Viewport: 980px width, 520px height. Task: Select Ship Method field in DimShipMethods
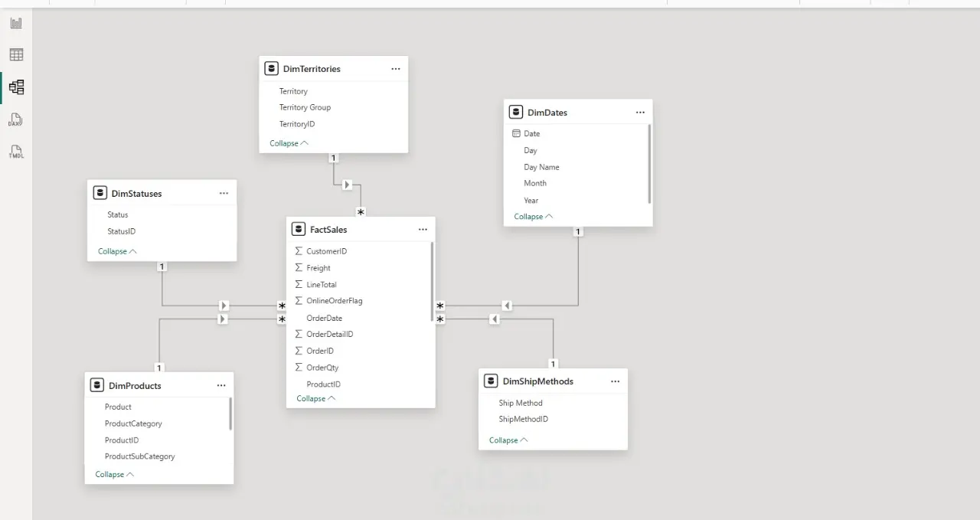click(x=521, y=403)
